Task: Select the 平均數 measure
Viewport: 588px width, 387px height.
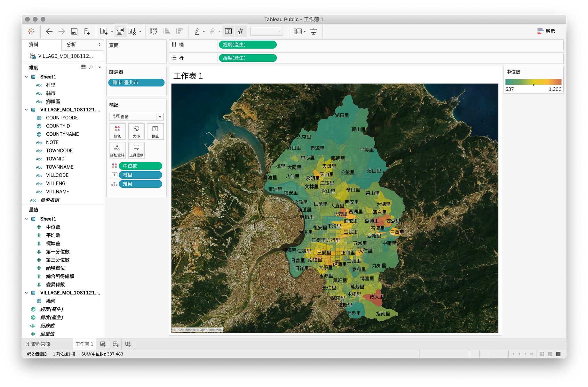Action: (53, 235)
